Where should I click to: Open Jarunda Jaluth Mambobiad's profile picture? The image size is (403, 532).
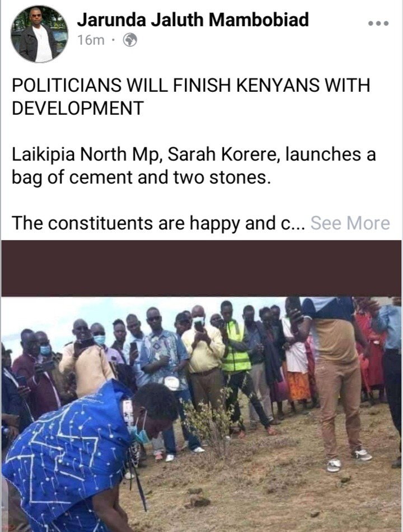39,34
